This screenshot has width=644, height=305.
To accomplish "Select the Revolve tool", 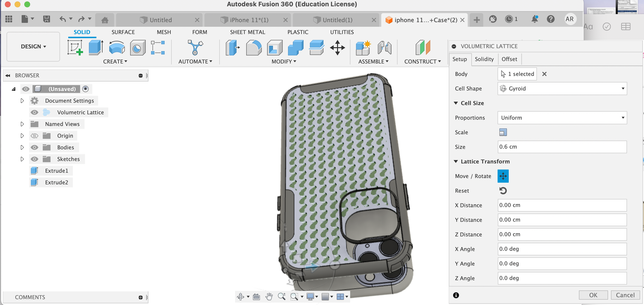I will (117, 48).
